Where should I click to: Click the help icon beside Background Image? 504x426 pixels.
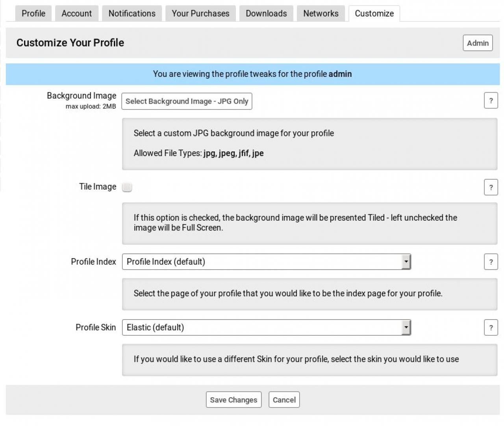coord(491,100)
